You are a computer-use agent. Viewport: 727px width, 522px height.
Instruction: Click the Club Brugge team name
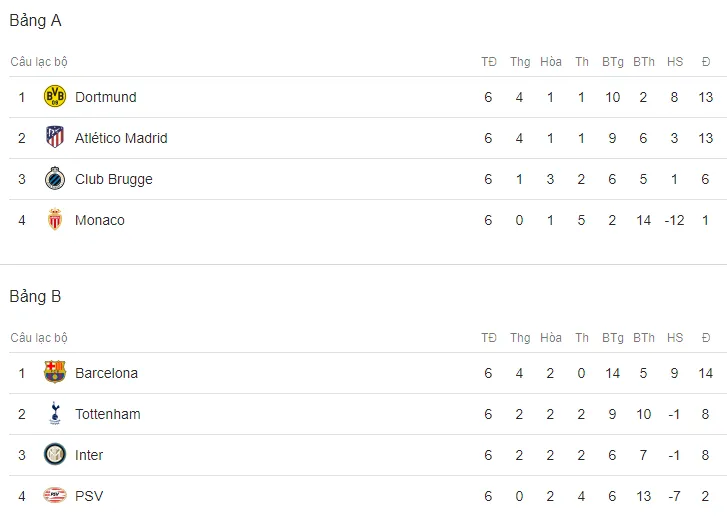(x=114, y=179)
